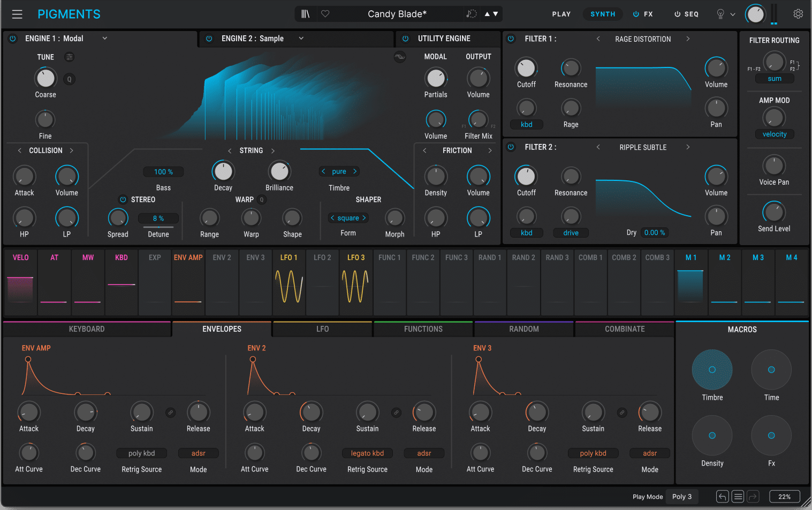Click left arrow beside STRING
This screenshot has width=812, height=510.
(x=230, y=151)
